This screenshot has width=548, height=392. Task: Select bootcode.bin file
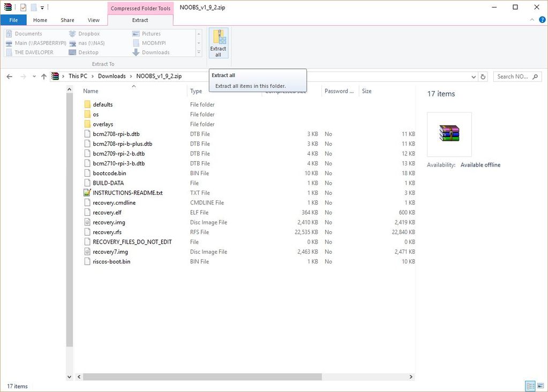105,173
